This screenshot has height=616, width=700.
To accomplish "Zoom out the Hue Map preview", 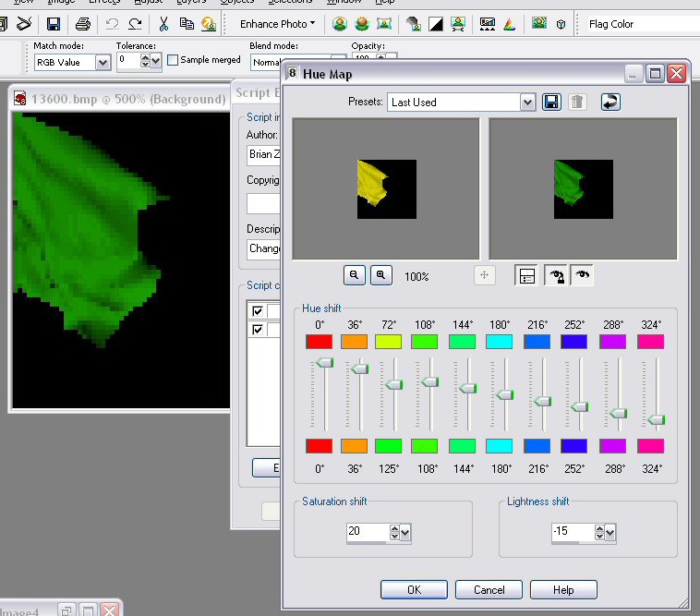I will (x=355, y=275).
